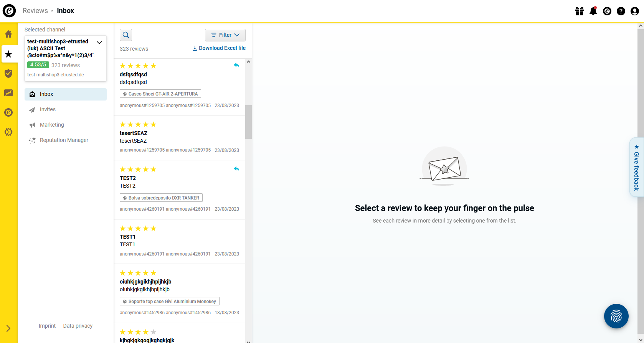Screen dimensions: 644x343
Task: Select the dsfqsdfqsd review title
Action: point(133,74)
